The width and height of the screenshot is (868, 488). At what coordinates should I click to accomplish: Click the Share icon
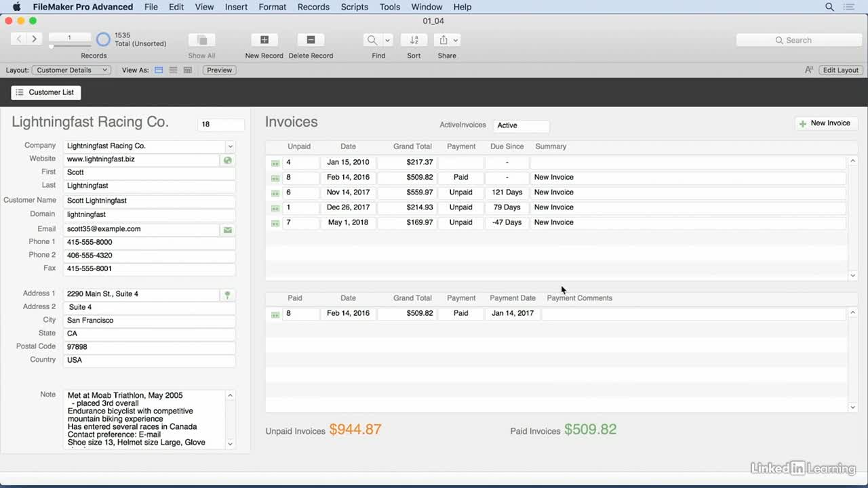click(443, 40)
